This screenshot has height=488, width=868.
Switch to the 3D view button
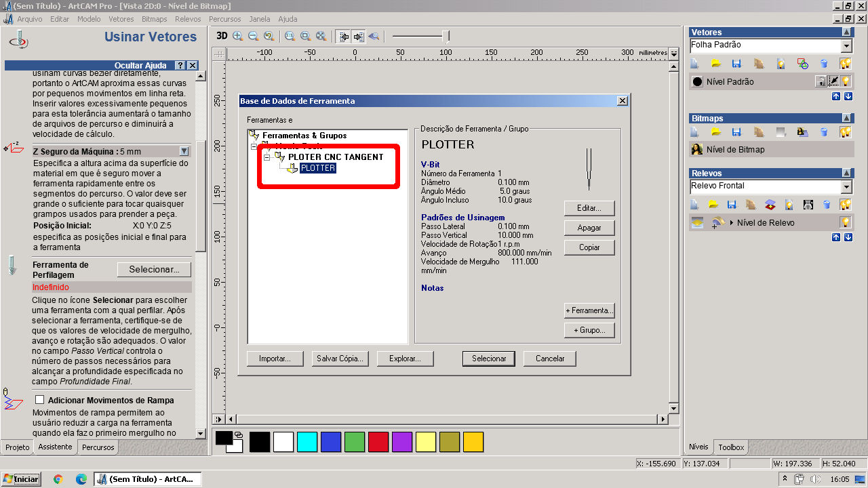222,36
